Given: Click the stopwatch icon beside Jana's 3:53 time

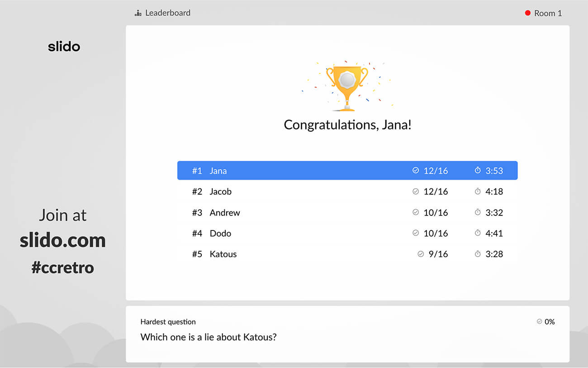Looking at the screenshot, I should point(478,171).
